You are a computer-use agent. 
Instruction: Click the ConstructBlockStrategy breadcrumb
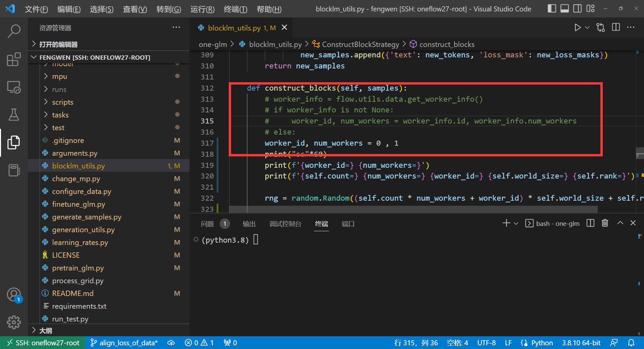pyautogui.click(x=360, y=44)
